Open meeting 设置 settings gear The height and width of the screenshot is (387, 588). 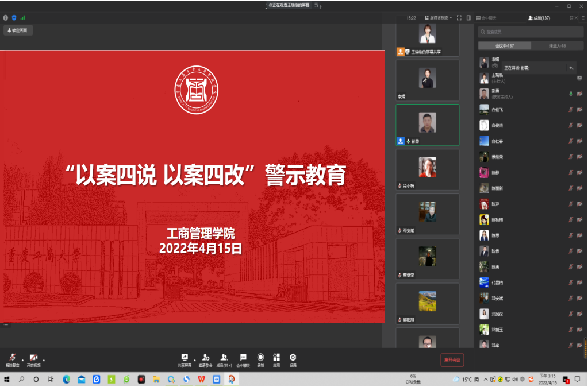click(x=293, y=359)
